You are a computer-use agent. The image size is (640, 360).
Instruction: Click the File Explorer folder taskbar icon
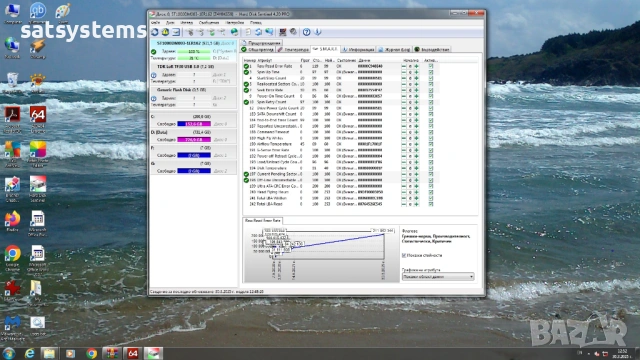(49, 353)
